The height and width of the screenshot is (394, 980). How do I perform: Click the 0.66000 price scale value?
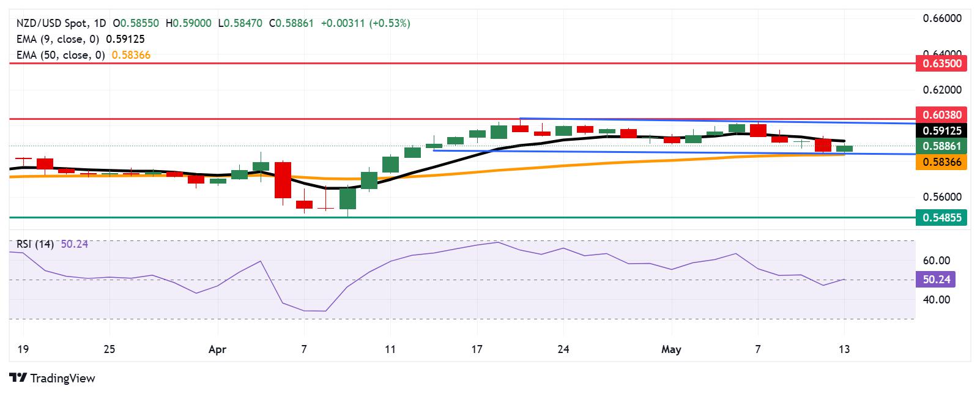tap(942, 18)
